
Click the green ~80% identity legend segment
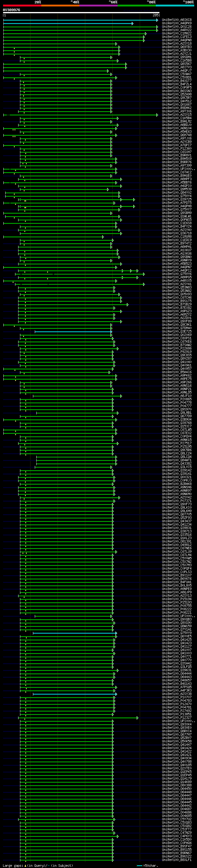pyautogui.click(x=137, y=6)
